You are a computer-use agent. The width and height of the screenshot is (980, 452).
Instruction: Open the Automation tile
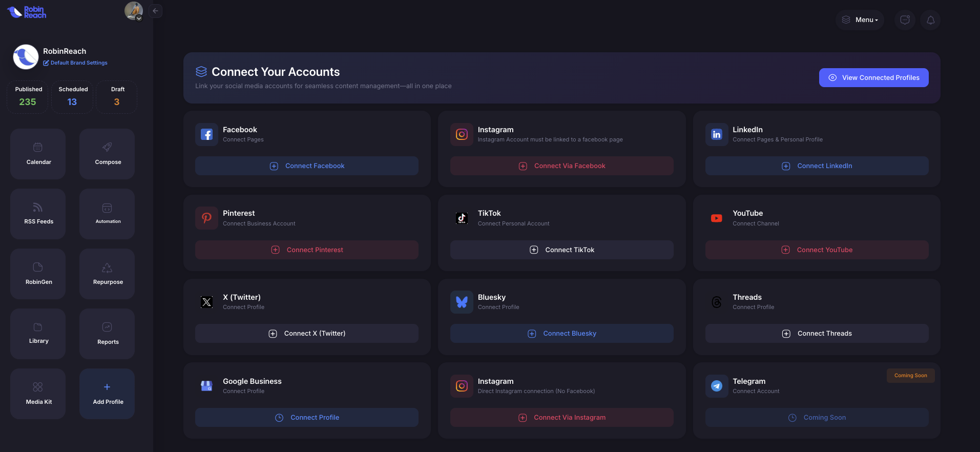107,214
